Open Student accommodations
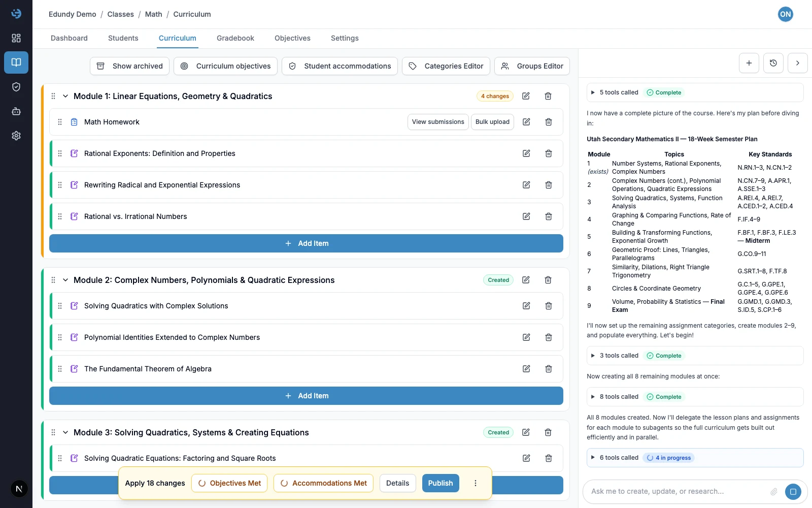The height and width of the screenshot is (508, 812). pyautogui.click(x=340, y=66)
